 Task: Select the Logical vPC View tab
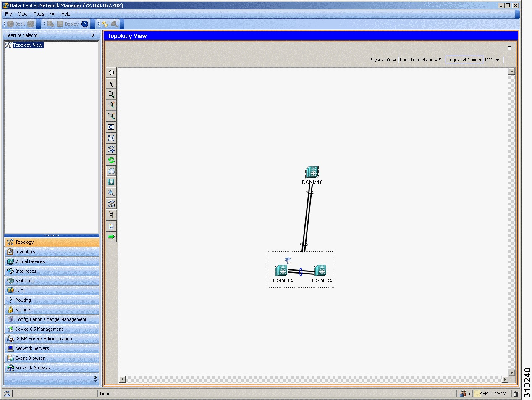[x=464, y=60]
